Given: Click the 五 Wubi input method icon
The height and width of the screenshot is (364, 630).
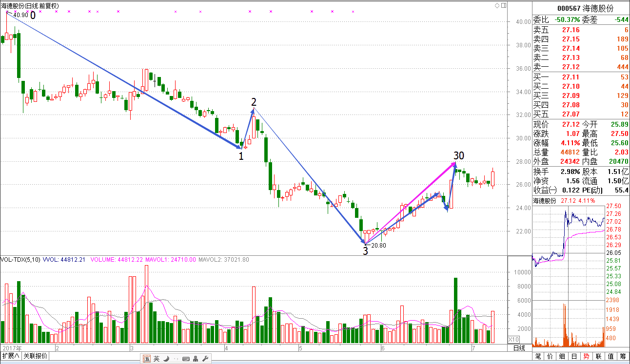Looking at the screenshot, I should point(147,359).
